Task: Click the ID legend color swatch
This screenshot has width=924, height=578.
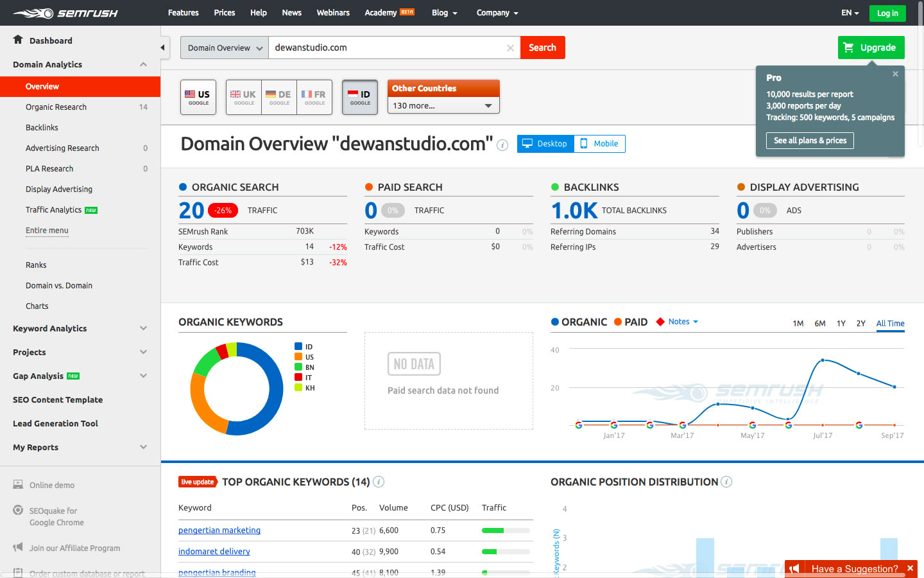Action: [298, 347]
